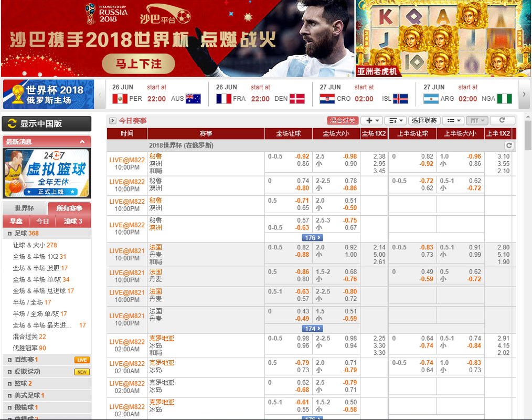The width and height of the screenshot is (532, 420).
Task: Click the 全场让球 column header
Action: [x=289, y=133]
